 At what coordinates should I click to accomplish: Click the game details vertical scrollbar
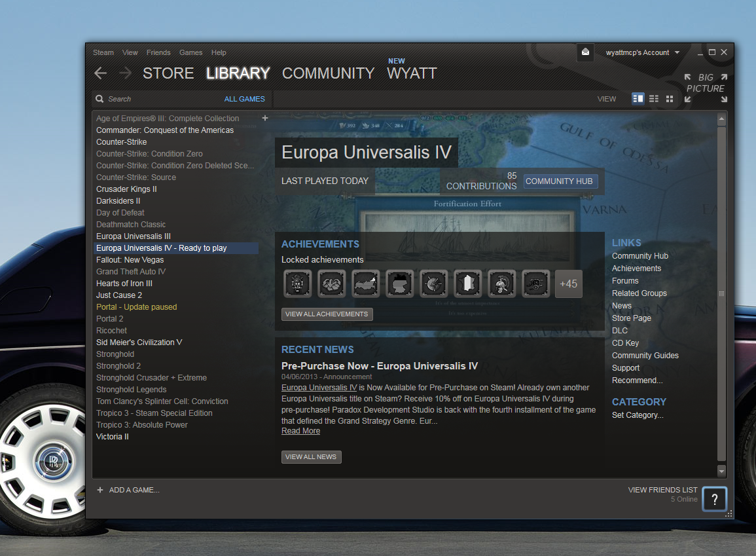coord(721,293)
